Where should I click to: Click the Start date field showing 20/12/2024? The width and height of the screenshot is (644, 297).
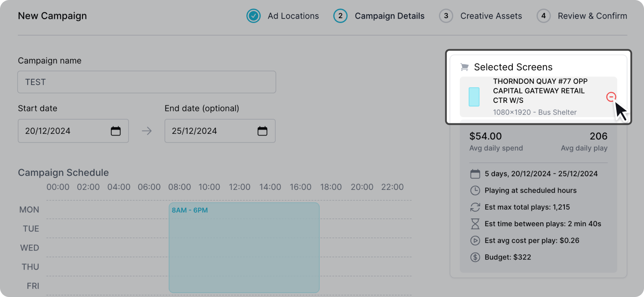pos(64,131)
